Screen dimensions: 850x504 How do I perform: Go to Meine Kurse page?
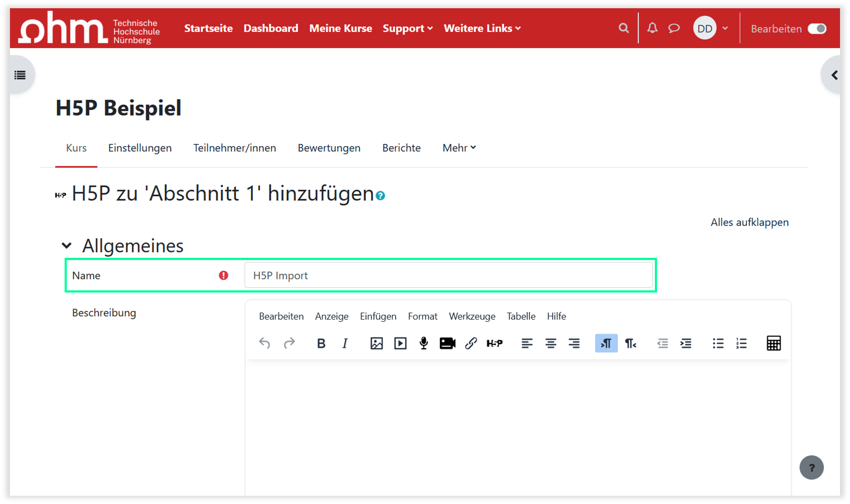[x=340, y=28]
